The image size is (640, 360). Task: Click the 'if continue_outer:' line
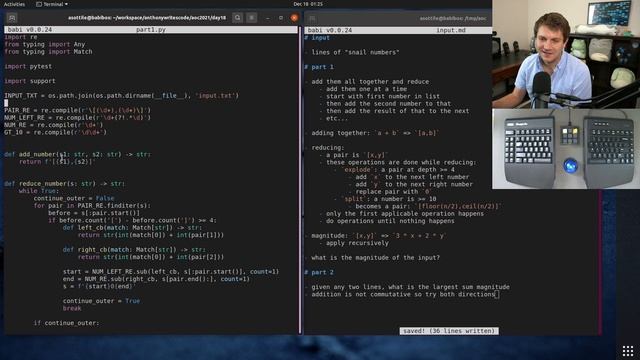tap(66, 323)
